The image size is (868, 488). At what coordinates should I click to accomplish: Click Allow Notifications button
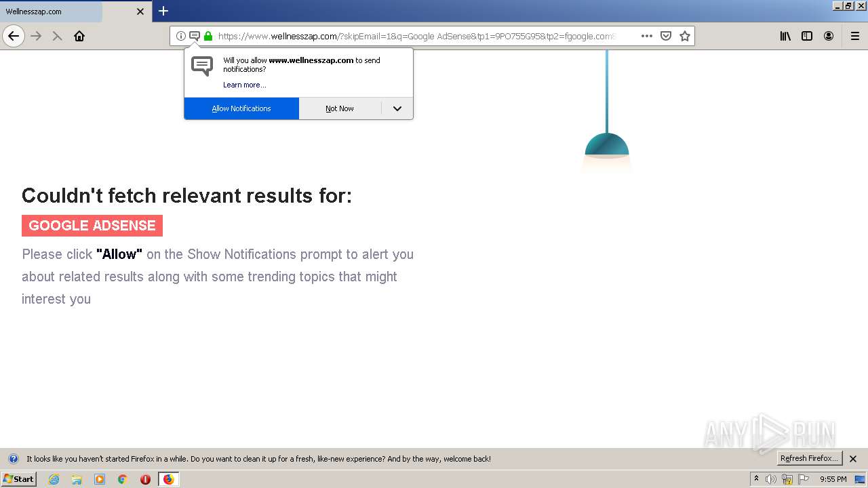[241, 108]
